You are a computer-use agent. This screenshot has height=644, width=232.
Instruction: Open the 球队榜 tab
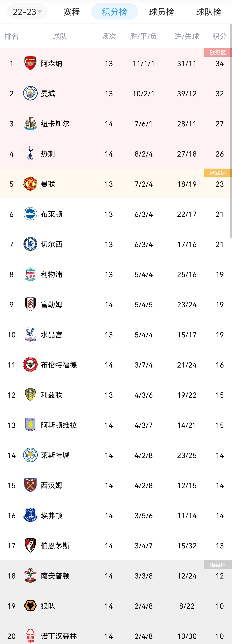209,12
